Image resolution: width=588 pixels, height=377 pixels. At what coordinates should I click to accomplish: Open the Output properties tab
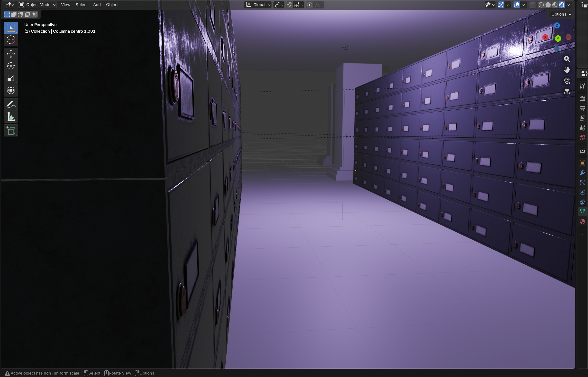pyautogui.click(x=582, y=108)
